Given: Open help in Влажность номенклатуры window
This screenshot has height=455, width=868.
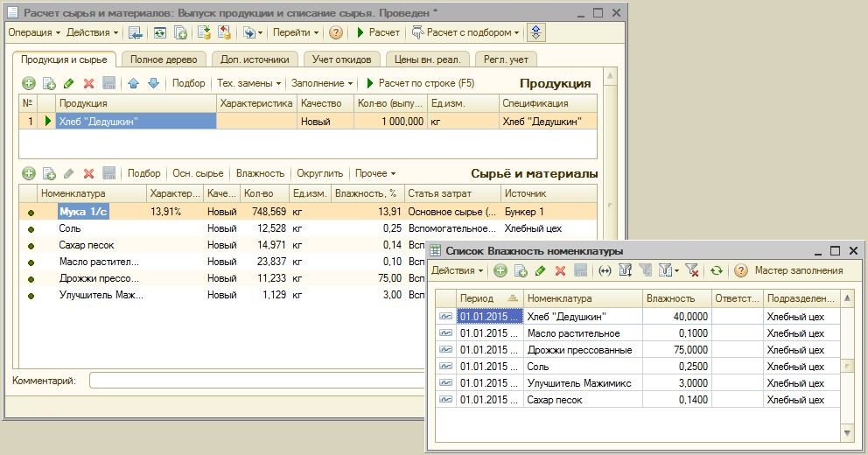Looking at the screenshot, I should coord(741,270).
